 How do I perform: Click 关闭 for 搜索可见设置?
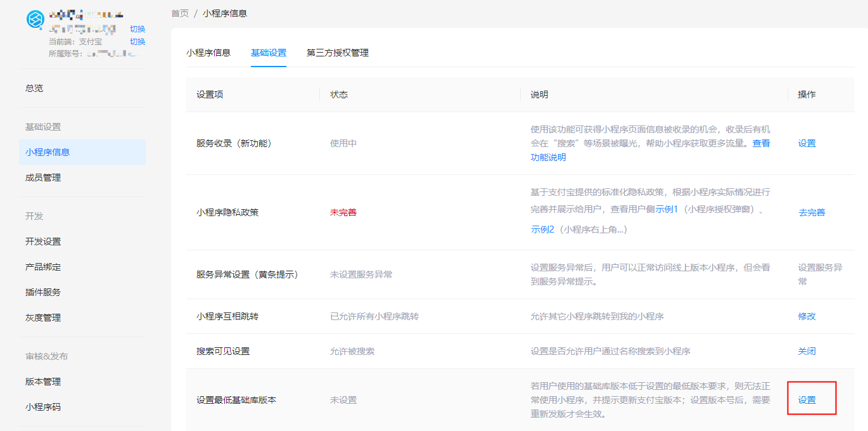(807, 351)
